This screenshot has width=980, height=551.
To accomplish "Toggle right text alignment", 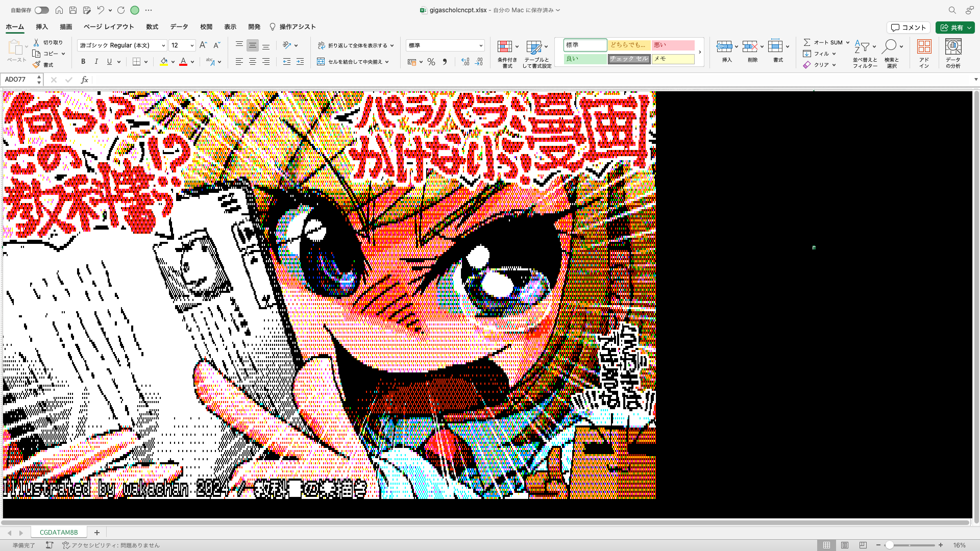I will click(266, 62).
